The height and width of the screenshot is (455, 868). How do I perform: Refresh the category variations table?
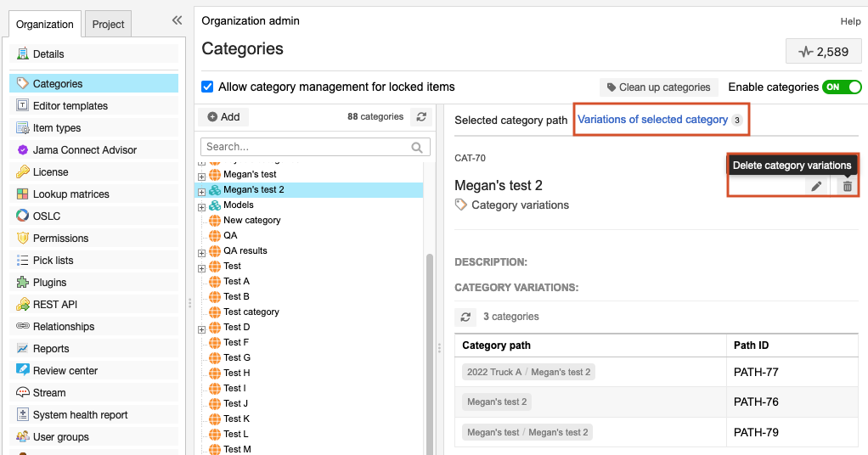[465, 317]
